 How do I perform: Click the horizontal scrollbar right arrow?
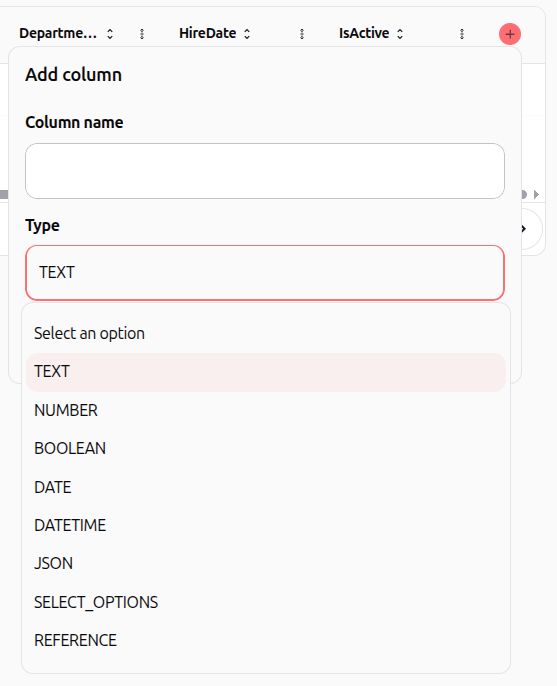(536, 194)
